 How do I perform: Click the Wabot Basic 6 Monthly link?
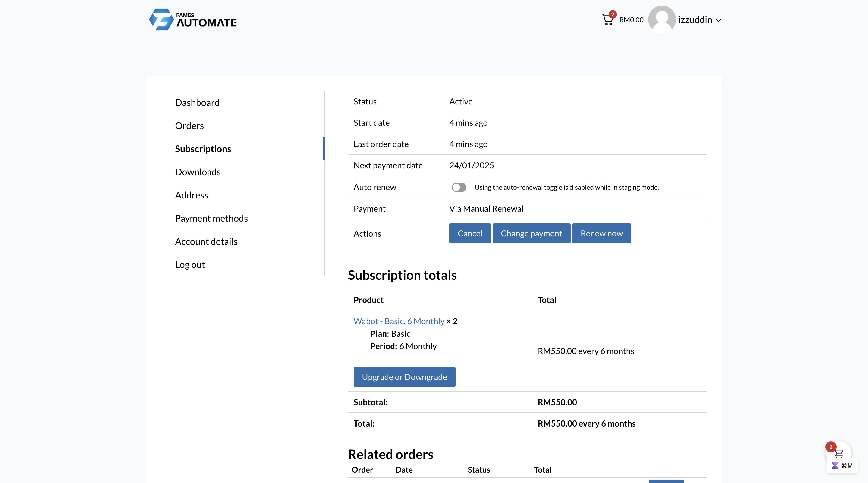point(399,321)
